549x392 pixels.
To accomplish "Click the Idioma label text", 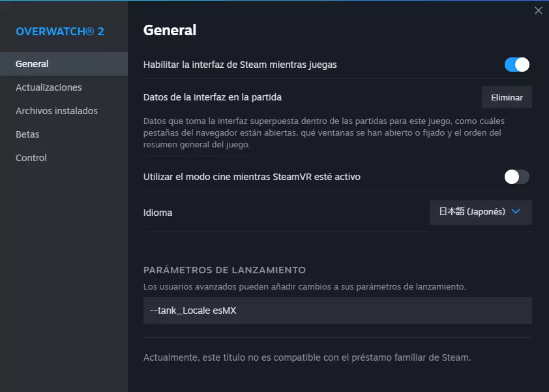I will click(x=157, y=213).
